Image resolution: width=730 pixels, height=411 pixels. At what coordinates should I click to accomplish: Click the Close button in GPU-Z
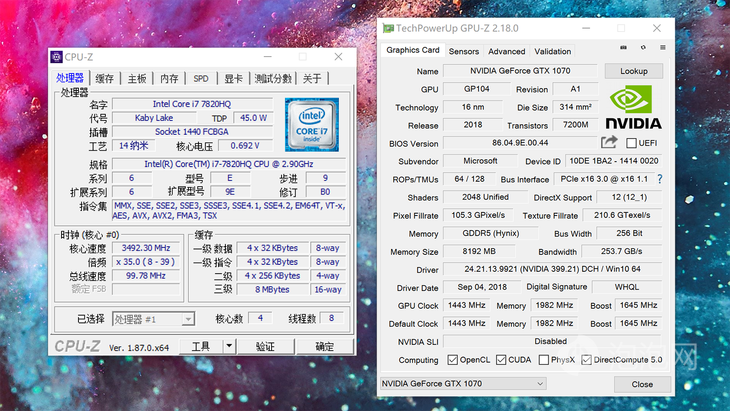(642, 384)
